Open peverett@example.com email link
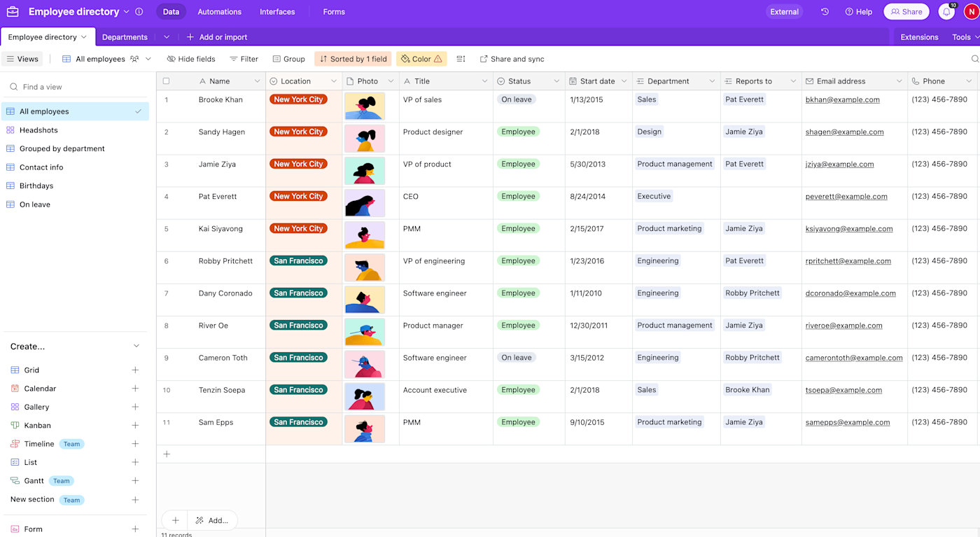 [846, 196]
